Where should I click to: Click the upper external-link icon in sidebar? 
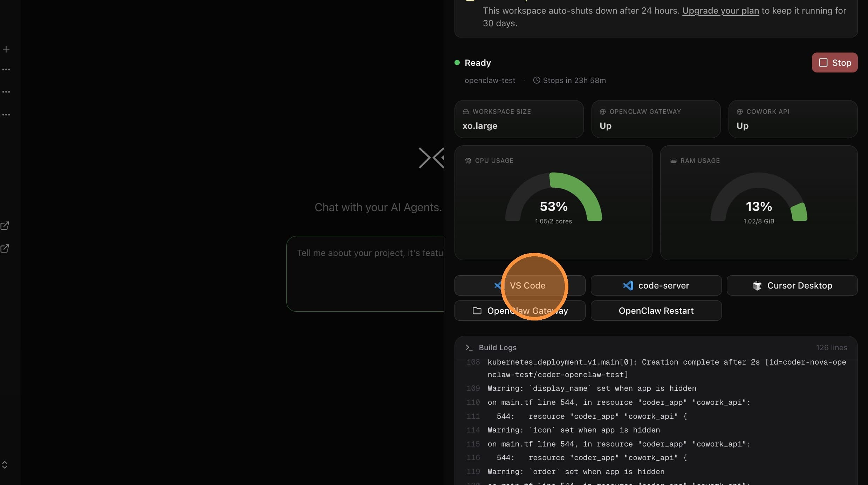tap(5, 226)
